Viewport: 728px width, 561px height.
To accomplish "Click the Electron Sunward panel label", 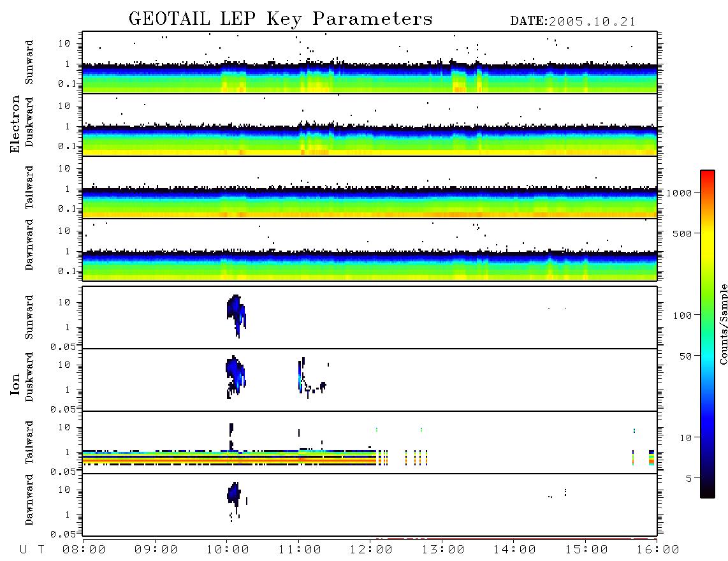I will (x=29, y=62).
